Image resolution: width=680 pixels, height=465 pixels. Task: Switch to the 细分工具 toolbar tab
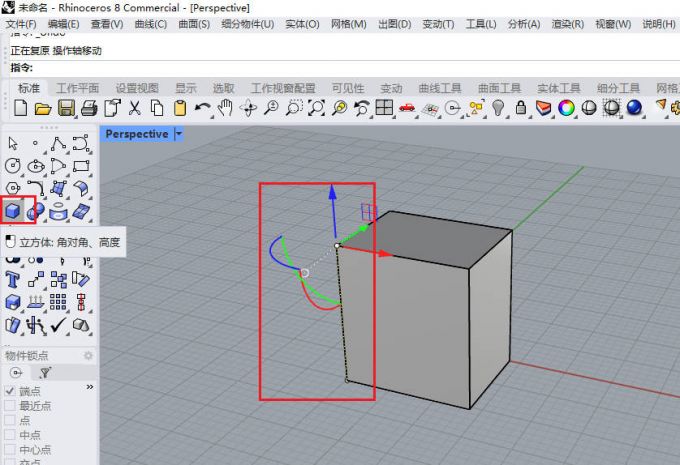pyautogui.click(x=618, y=88)
